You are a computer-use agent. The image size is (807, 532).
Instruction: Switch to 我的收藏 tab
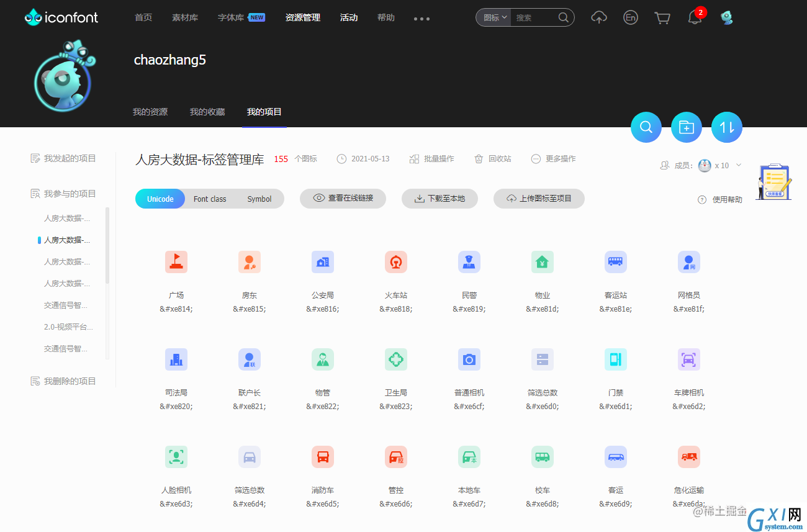[207, 112]
